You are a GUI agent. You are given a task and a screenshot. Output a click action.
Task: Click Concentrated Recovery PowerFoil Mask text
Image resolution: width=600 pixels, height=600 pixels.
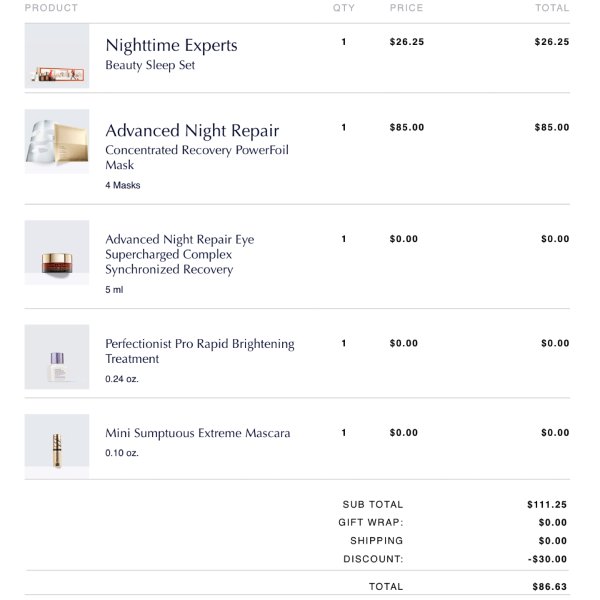click(197, 157)
